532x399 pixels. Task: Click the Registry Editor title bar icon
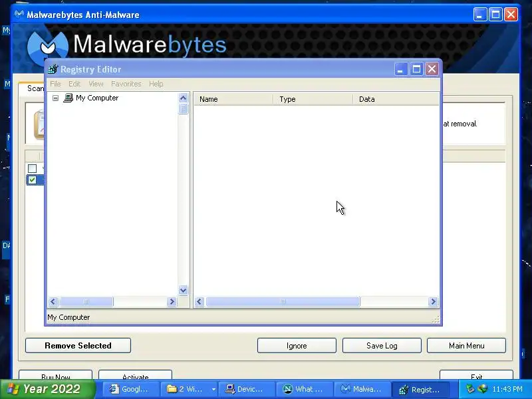[53, 69]
